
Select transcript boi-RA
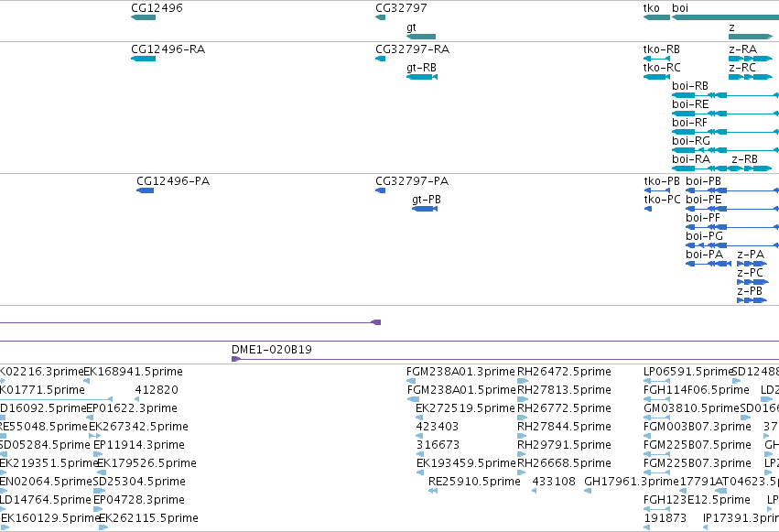(x=701, y=168)
